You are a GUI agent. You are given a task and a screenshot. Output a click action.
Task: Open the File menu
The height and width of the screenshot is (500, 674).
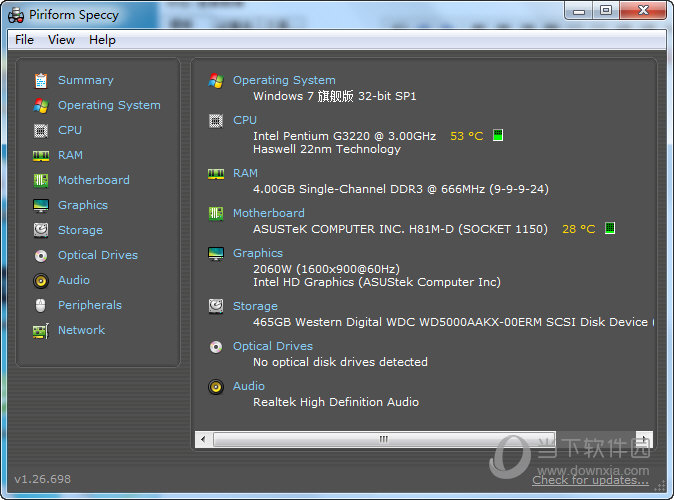coord(25,40)
